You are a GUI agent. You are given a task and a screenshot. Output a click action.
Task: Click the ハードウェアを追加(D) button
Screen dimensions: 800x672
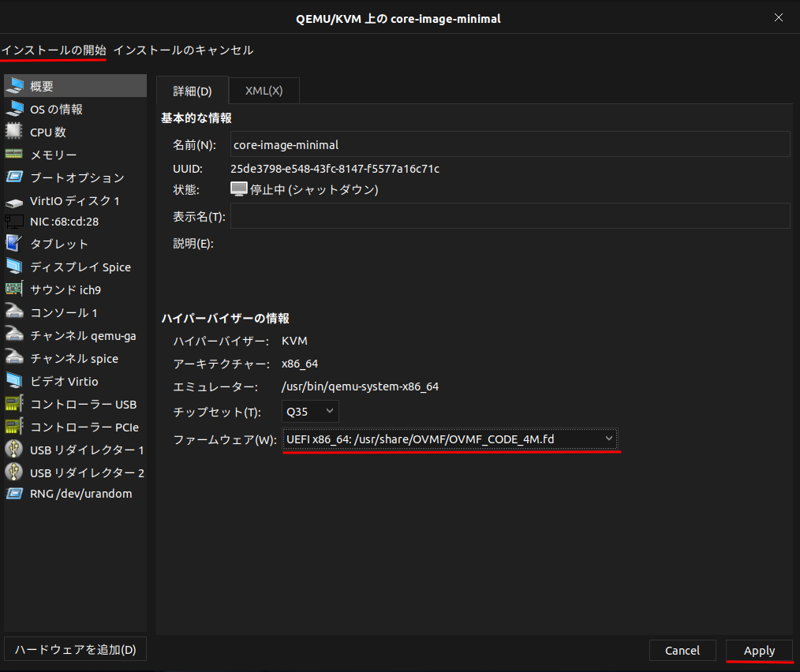76,650
